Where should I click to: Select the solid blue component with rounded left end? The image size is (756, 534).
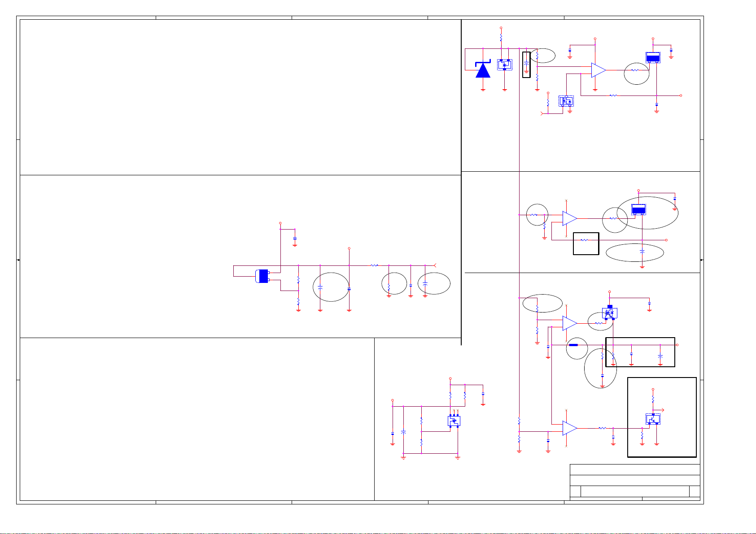point(262,276)
